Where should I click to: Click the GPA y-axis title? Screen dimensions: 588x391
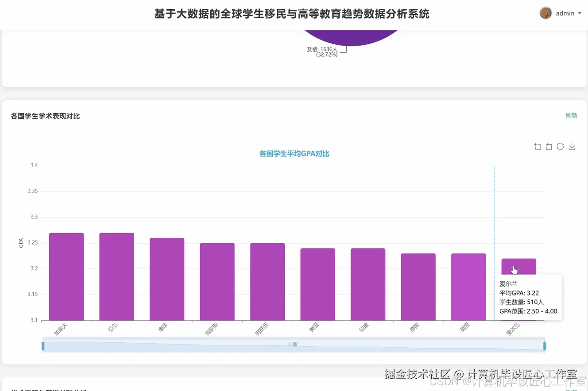tap(21, 243)
